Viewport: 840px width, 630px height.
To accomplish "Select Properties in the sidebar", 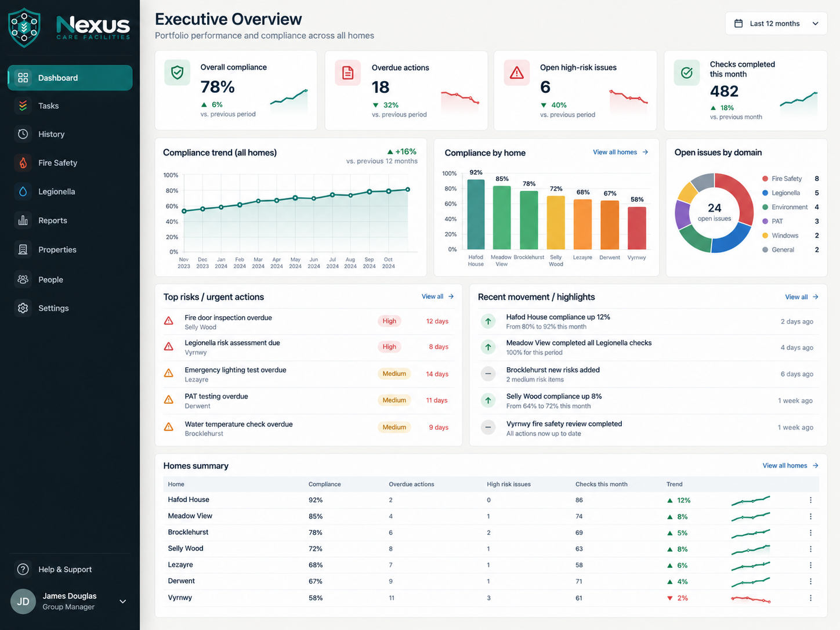I will pos(70,249).
